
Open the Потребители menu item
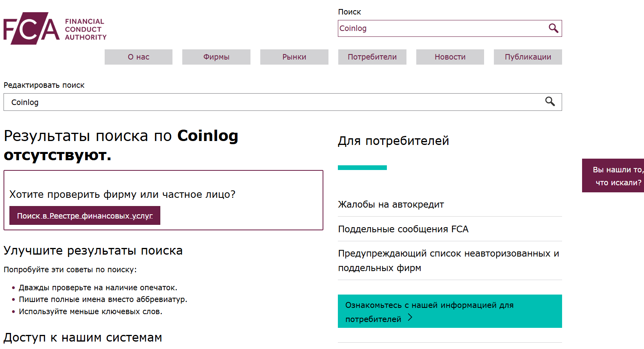[x=372, y=57]
